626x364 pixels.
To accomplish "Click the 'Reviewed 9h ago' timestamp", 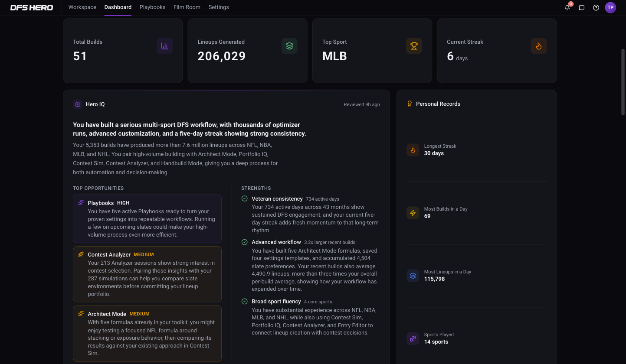I will [362, 104].
